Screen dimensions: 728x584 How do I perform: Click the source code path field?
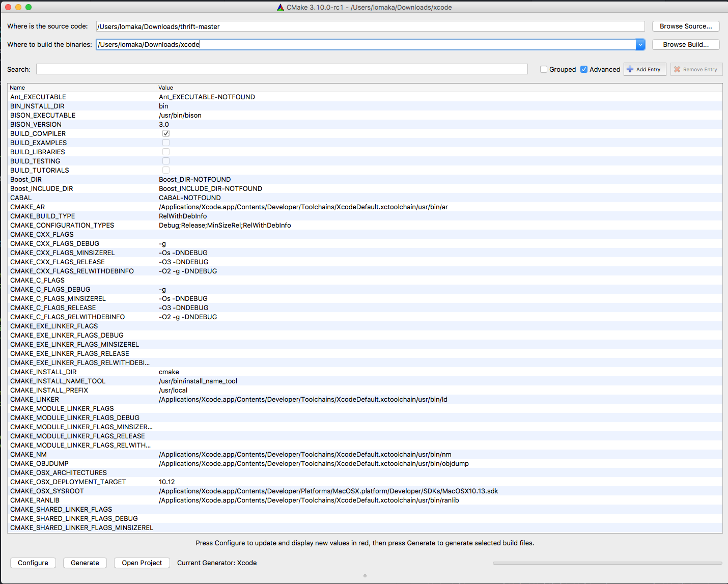[x=371, y=26]
